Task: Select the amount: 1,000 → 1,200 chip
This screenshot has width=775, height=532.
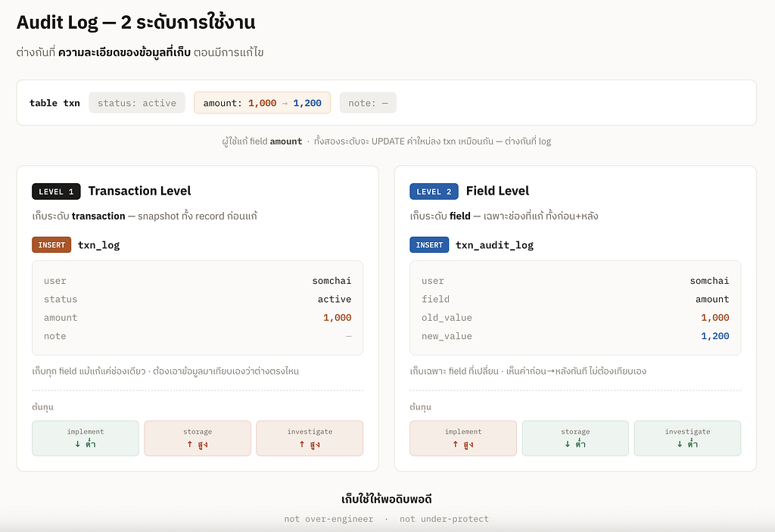Action: pyautogui.click(x=262, y=103)
